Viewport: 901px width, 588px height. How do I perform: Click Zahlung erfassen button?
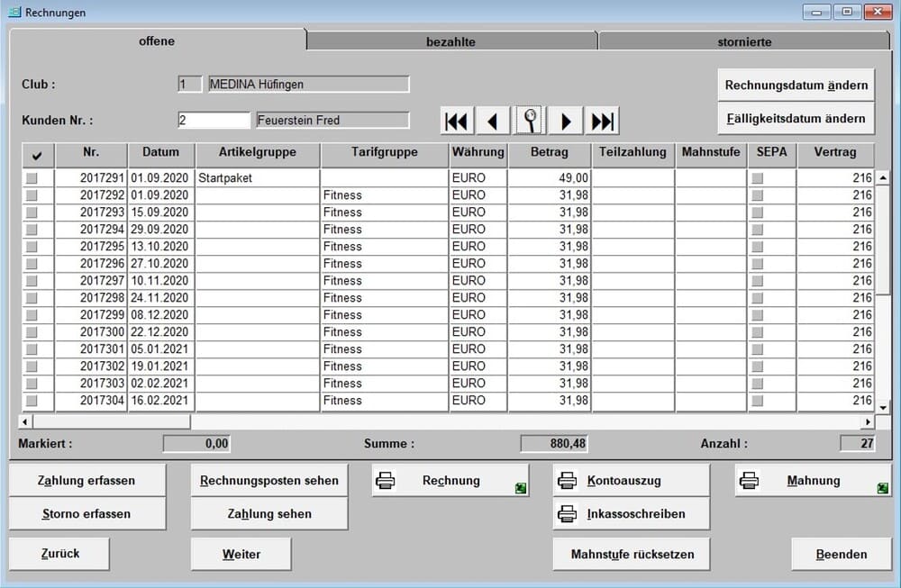86,481
